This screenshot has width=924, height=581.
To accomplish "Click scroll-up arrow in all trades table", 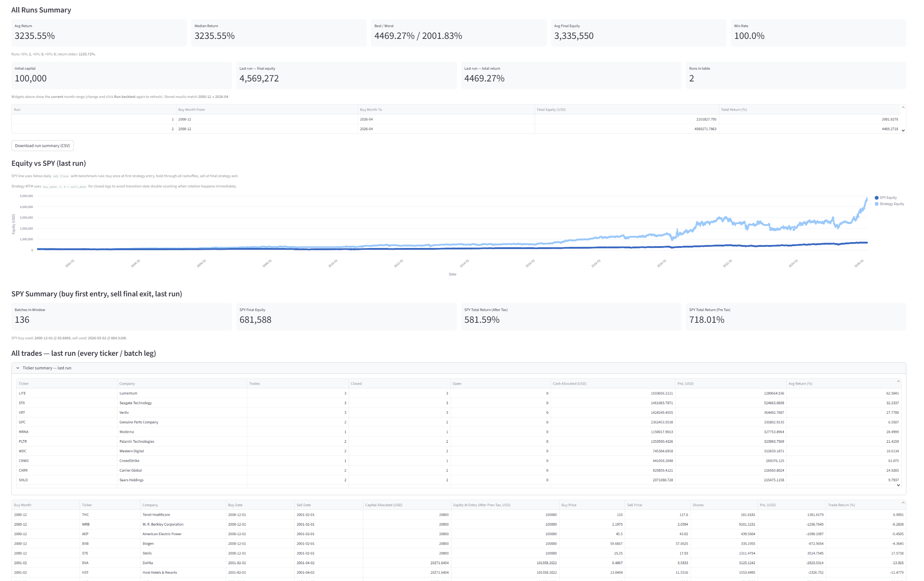I will click(x=903, y=503).
